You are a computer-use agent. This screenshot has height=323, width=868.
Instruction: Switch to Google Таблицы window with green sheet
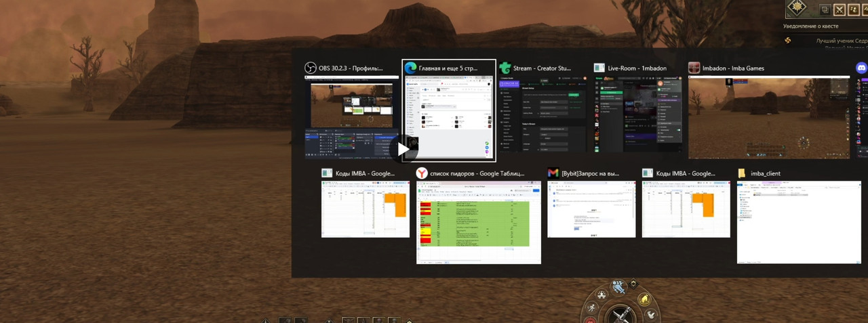(479, 223)
